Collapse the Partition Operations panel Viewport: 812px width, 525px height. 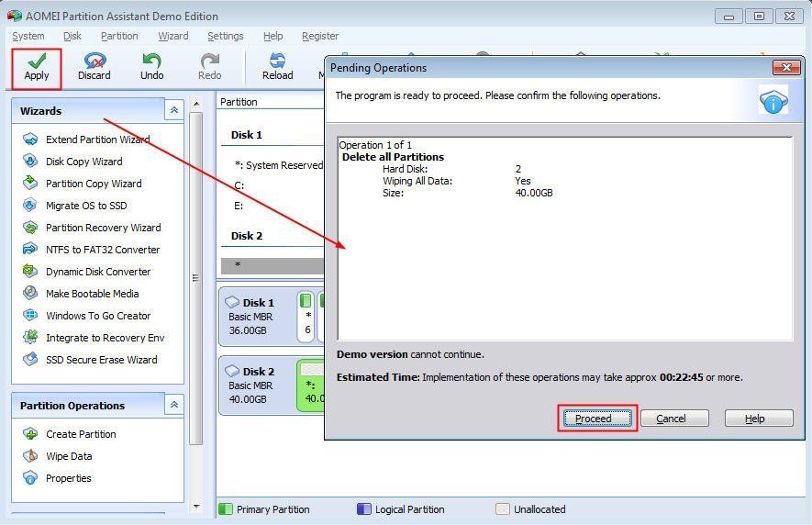tap(174, 404)
